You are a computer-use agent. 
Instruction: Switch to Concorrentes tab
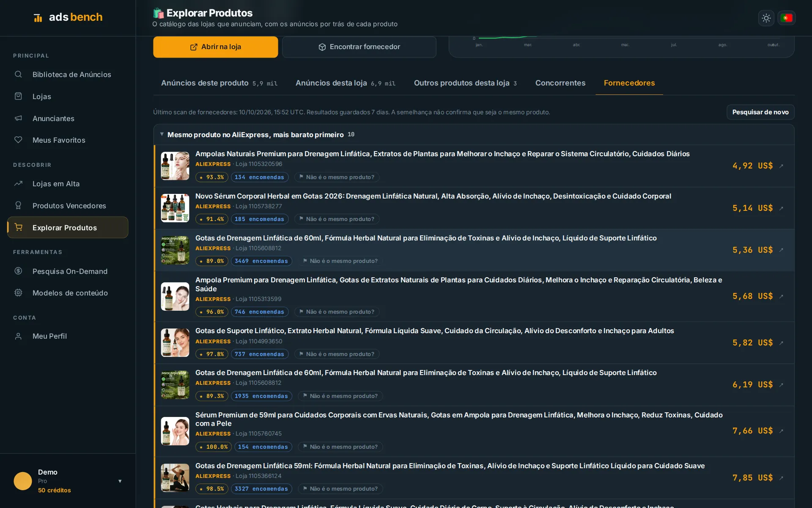pos(560,83)
